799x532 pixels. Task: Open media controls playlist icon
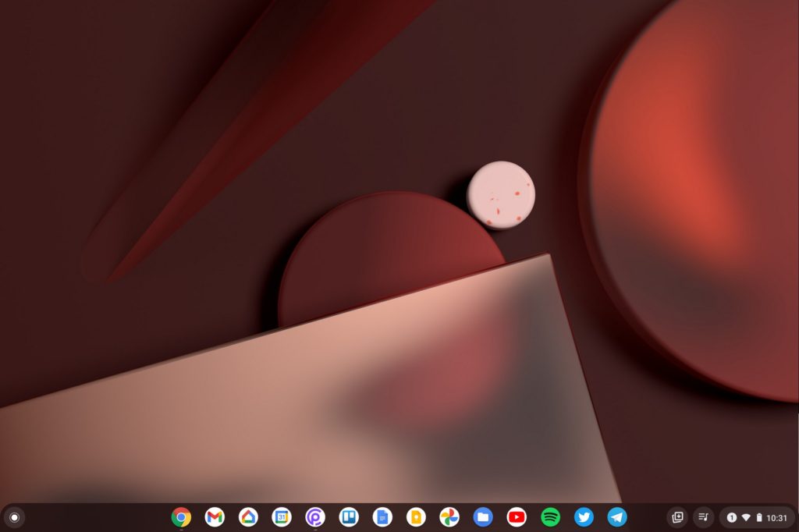coord(703,518)
